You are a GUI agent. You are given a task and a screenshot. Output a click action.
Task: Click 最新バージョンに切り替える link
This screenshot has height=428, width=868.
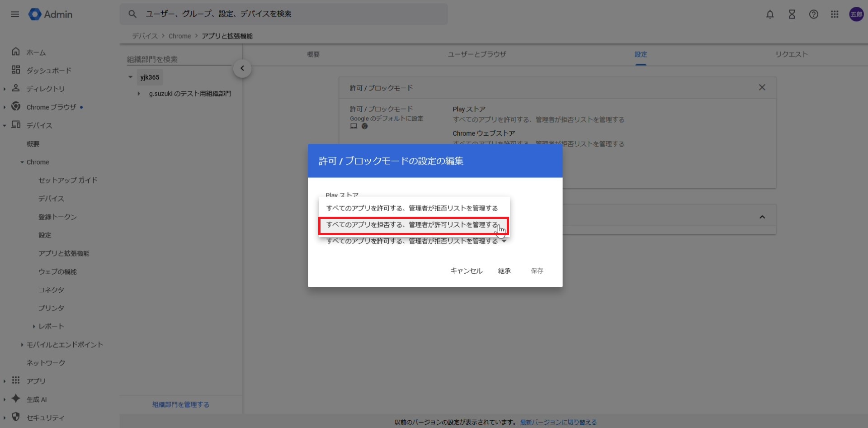click(x=558, y=422)
